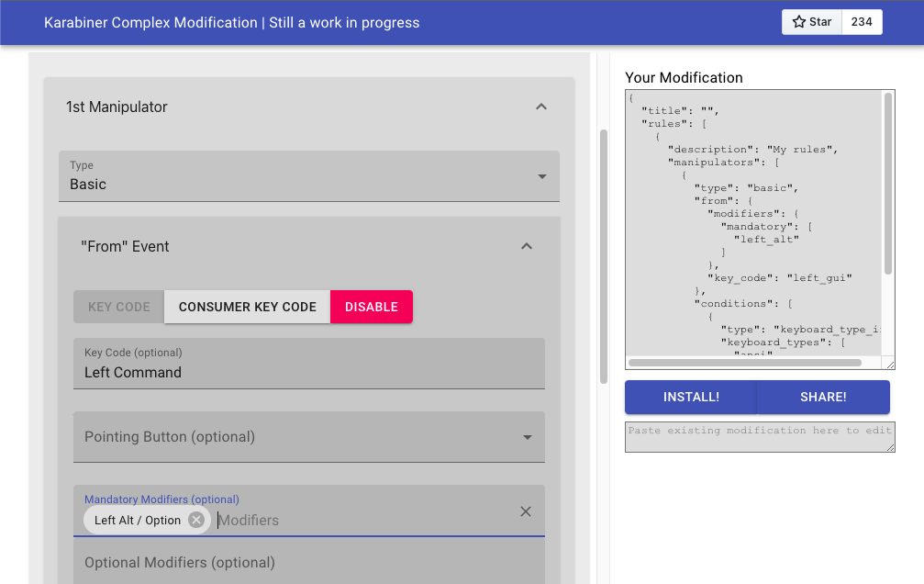Choose the DISABLE option
Viewport: 924px width, 584px height.
372,307
